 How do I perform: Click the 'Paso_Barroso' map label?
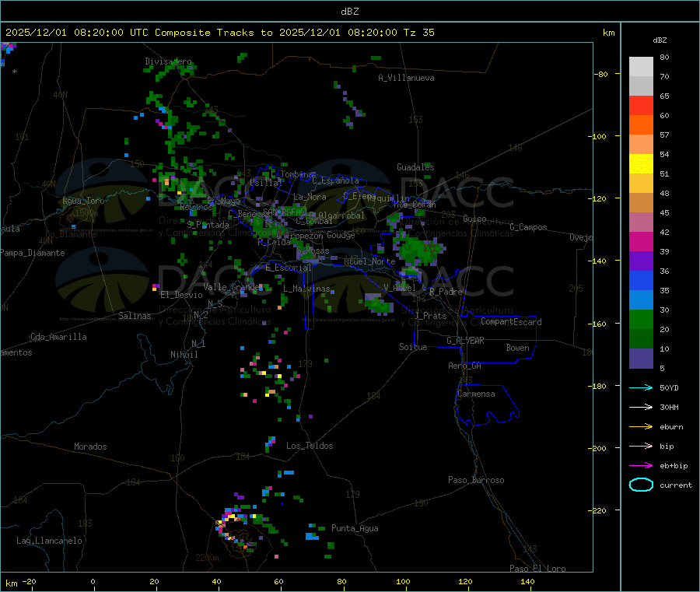[x=476, y=480]
